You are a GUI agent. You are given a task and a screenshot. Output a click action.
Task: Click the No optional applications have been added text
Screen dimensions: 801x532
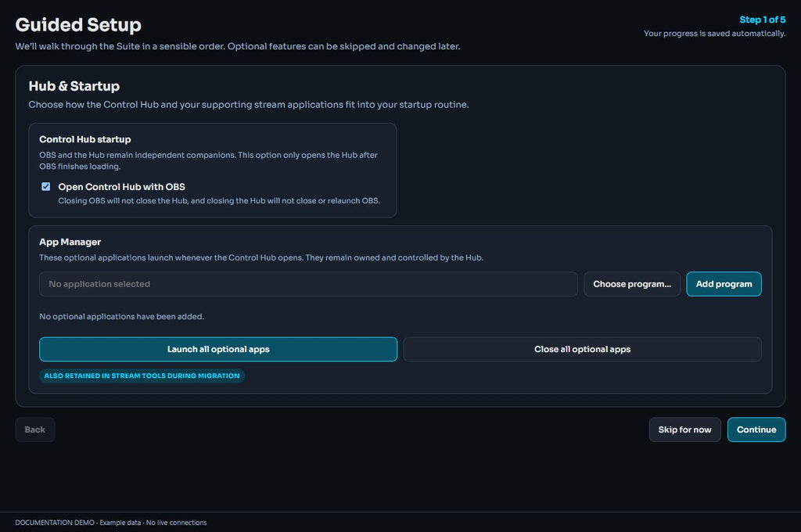[121, 316]
